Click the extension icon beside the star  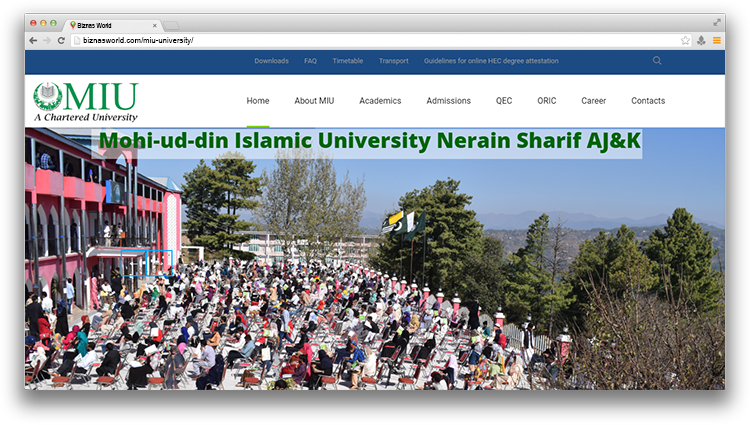click(x=701, y=41)
